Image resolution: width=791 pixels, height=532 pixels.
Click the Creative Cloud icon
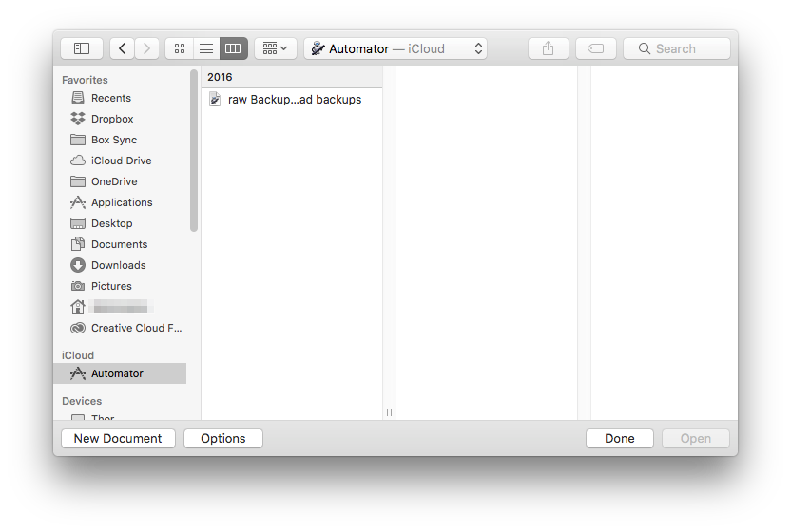point(78,328)
